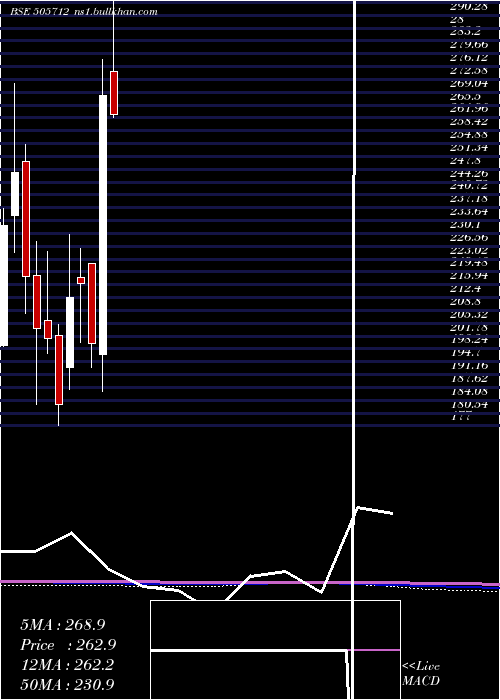Click the 205.32 price axis label
This screenshot has width=500, height=700.
(469, 314)
